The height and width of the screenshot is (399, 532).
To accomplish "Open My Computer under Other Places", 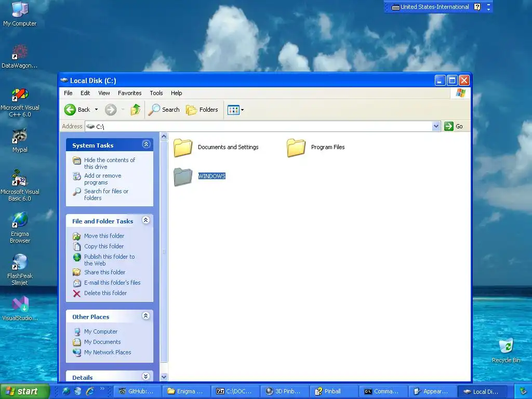I will point(100,331).
